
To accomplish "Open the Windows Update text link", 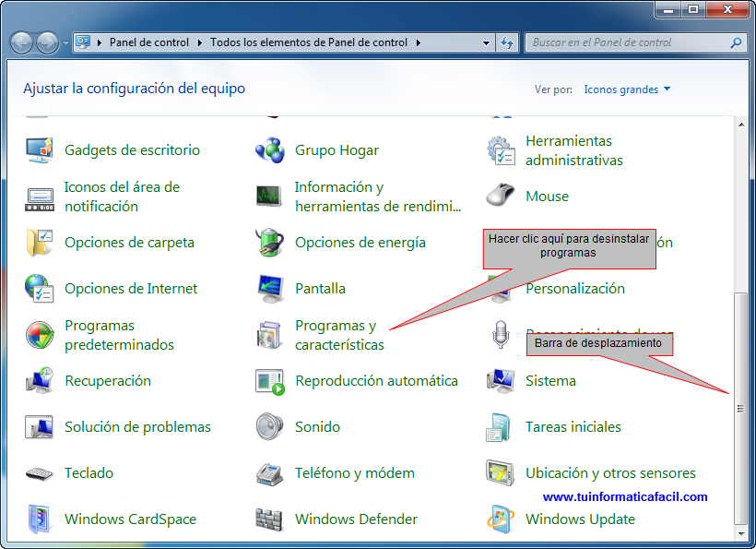I will pyautogui.click(x=580, y=519).
